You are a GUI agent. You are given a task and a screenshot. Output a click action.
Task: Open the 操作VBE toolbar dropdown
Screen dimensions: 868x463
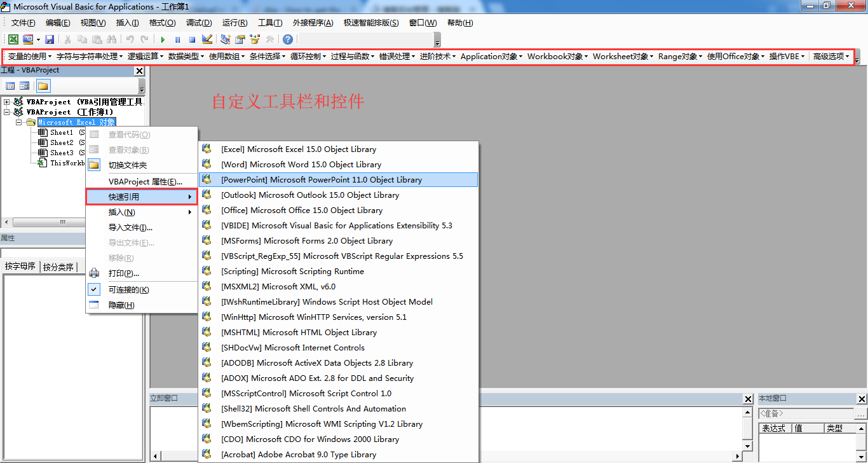click(x=787, y=57)
